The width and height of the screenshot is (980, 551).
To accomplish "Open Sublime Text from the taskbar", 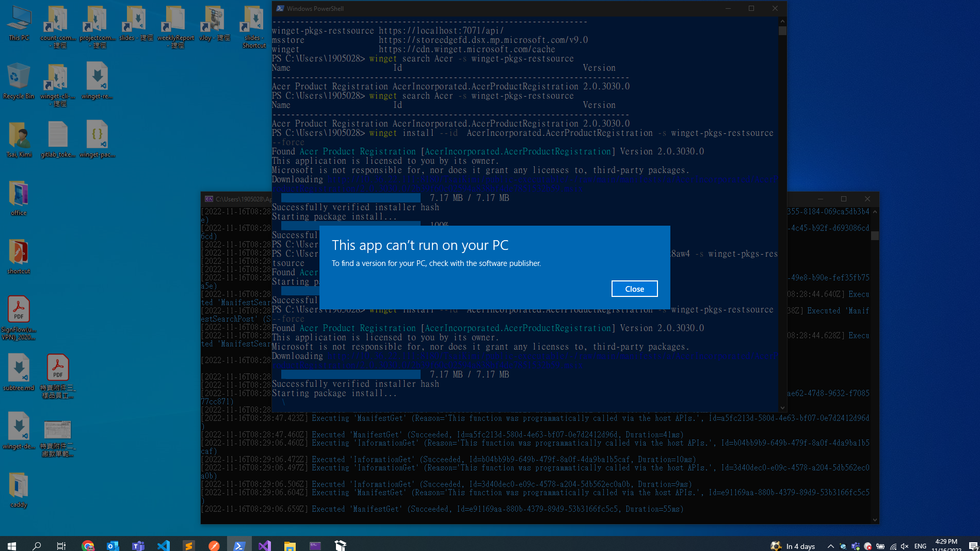I will pyautogui.click(x=189, y=545).
